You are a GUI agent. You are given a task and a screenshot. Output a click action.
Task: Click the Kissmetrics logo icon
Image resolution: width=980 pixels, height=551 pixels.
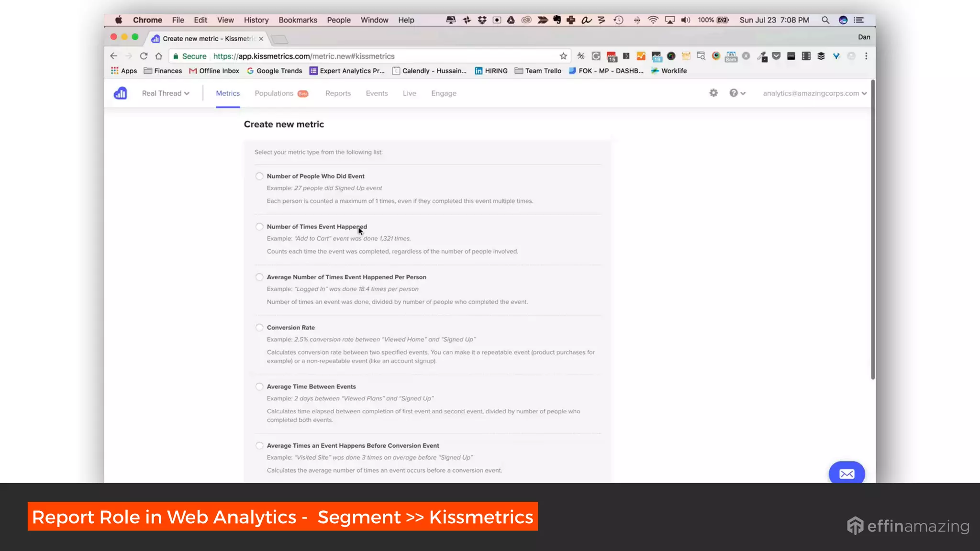click(x=120, y=93)
